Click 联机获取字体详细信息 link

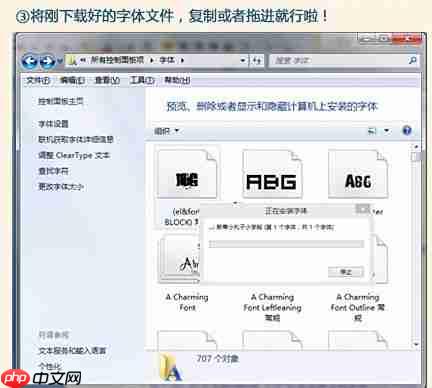pos(76,140)
